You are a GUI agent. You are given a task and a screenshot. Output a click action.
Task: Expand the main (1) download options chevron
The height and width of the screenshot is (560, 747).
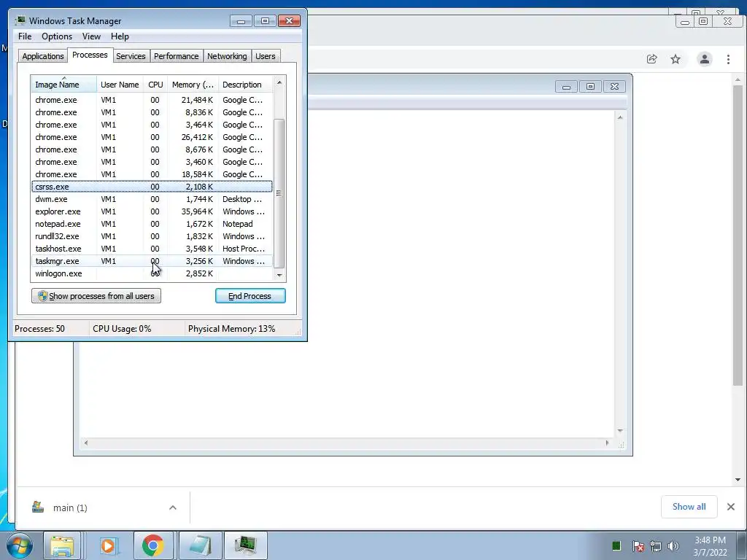click(x=173, y=507)
